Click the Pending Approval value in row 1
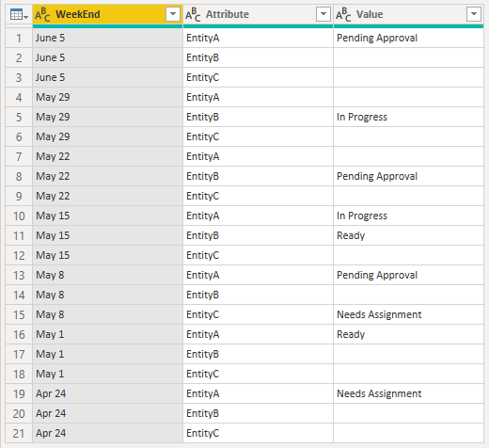The width and height of the screenshot is (489, 448). point(377,39)
